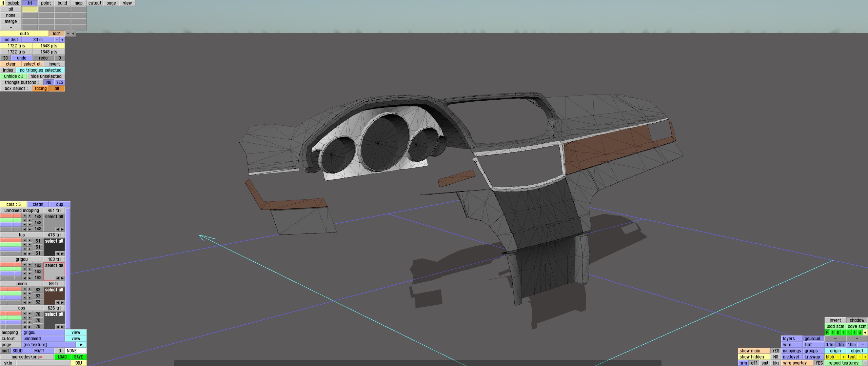Click lod dist minus button

pos(57,40)
